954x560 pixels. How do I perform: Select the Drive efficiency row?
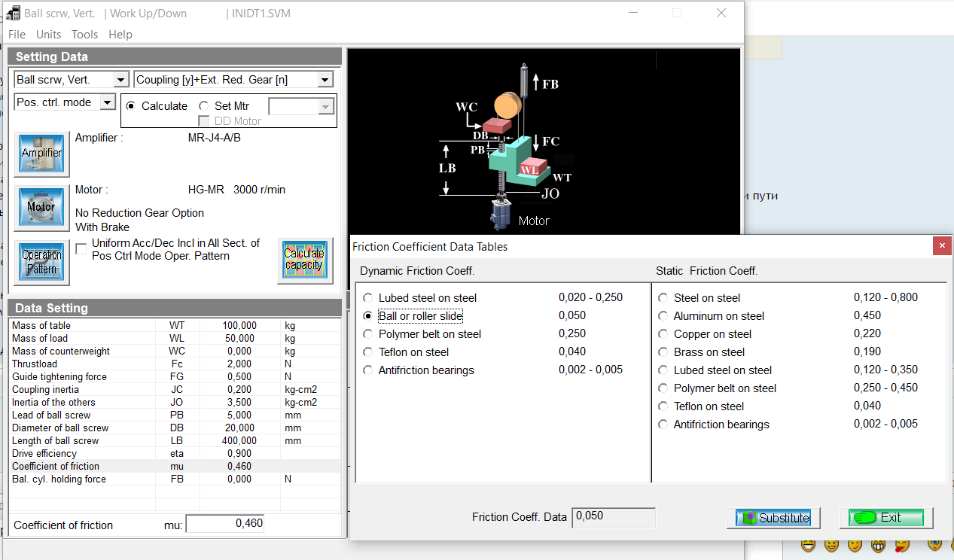pyautogui.click(x=175, y=454)
